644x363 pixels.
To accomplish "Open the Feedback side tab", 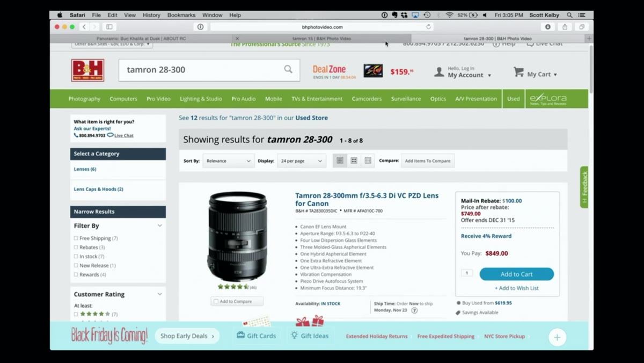I will pyautogui.click(x=584, y=187).
